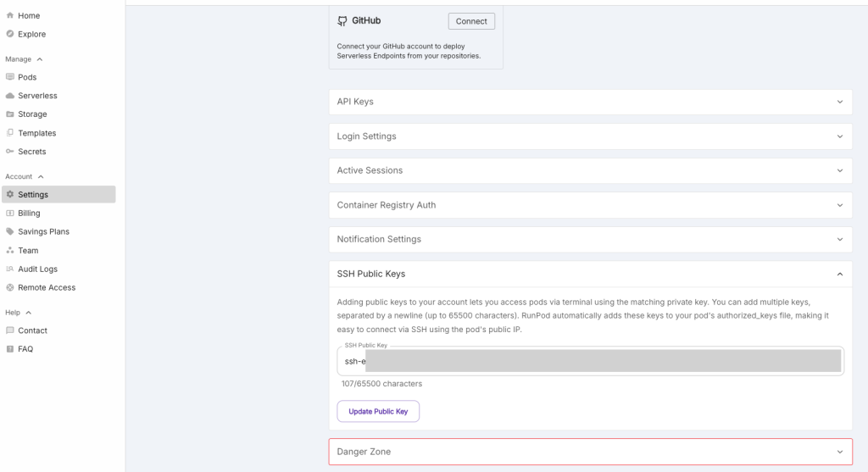The width and height of the screenshot is (868, 472).
Task: Click the Storage folder icon
Action: (x=10, y=114)
